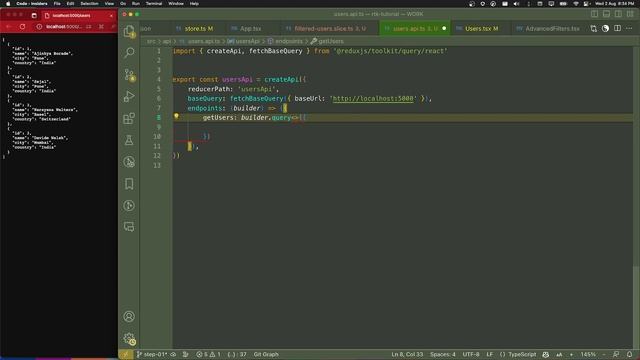This screenshot has height=360, width=640.
Task: Open the Bookmarks view in activity bar
Action: [x=129, y=184]
